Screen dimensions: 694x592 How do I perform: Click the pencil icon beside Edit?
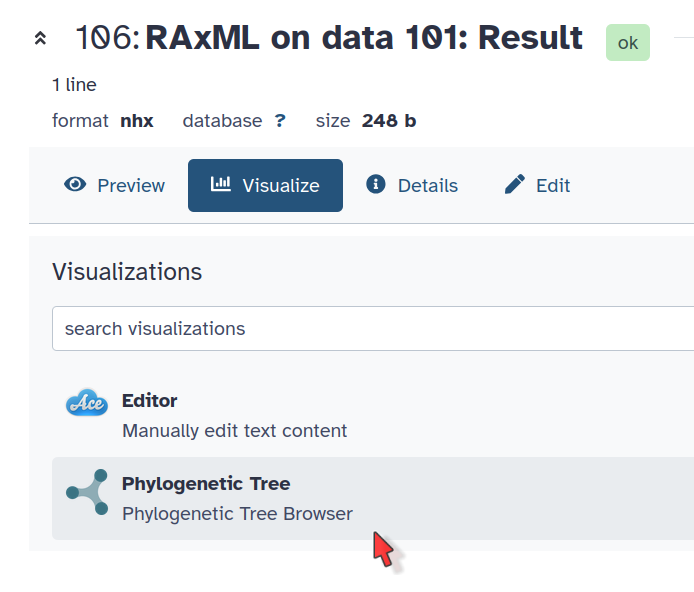click(x=515, y=185)
